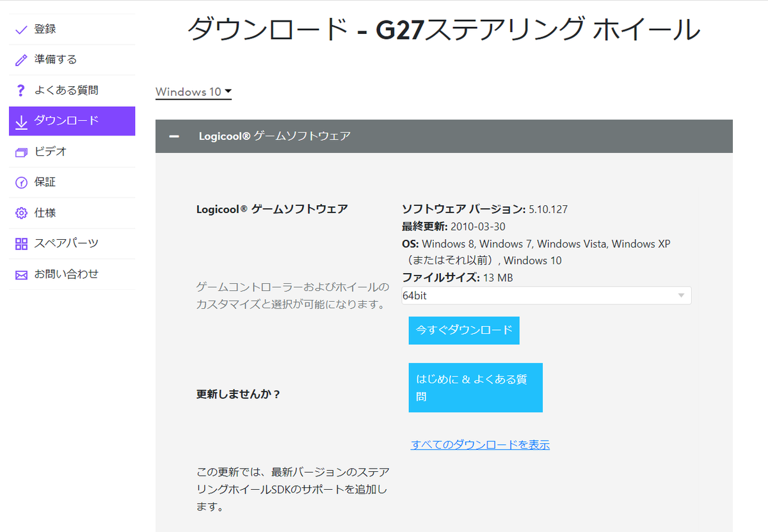
Task: Click the はじめに & よくある質問 button
Action: point(476,387)
